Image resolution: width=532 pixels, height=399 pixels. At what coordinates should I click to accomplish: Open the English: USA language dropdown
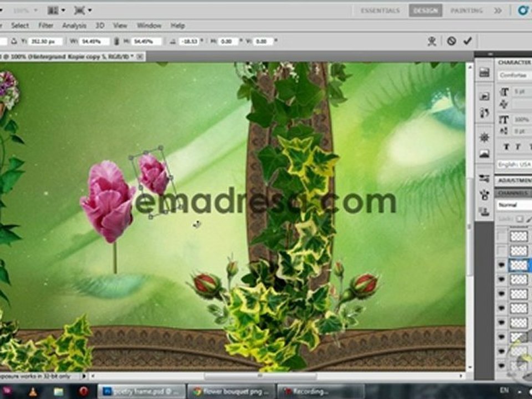[514, 164]
